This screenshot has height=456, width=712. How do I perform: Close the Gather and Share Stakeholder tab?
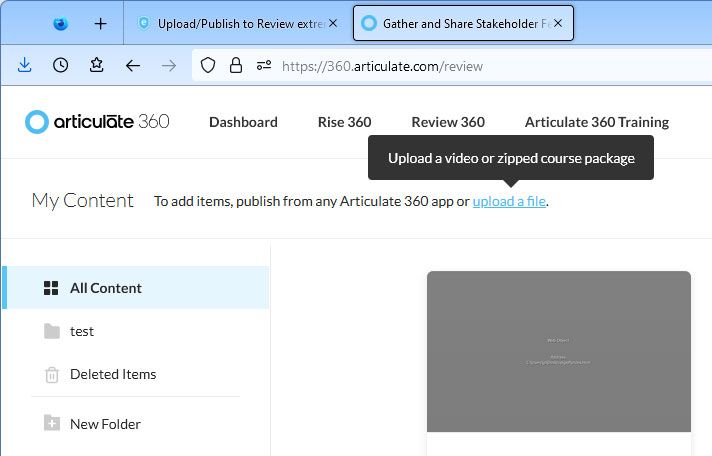[558, 23]
